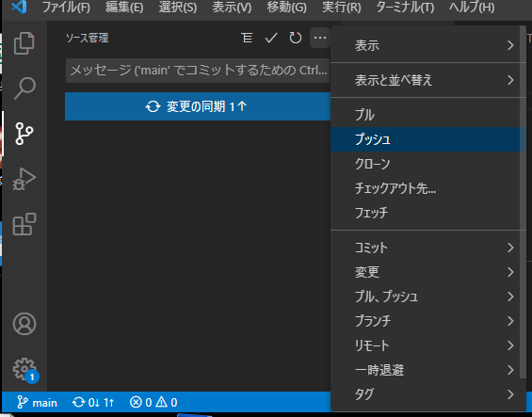Screen dimensions: 532x417
Task: Refresh source control with circular arrow icon
Action: coord(295,38)
